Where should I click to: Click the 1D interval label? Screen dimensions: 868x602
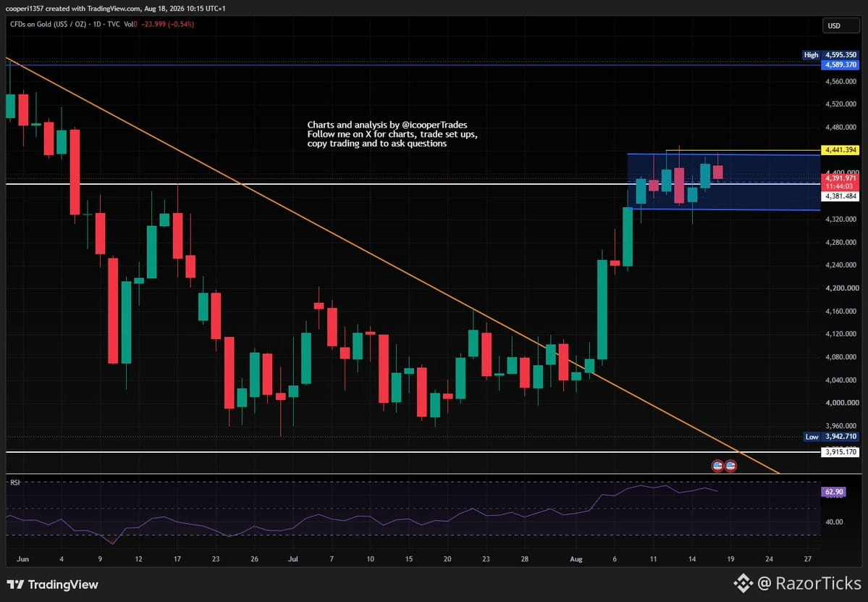tap(97, 25)
